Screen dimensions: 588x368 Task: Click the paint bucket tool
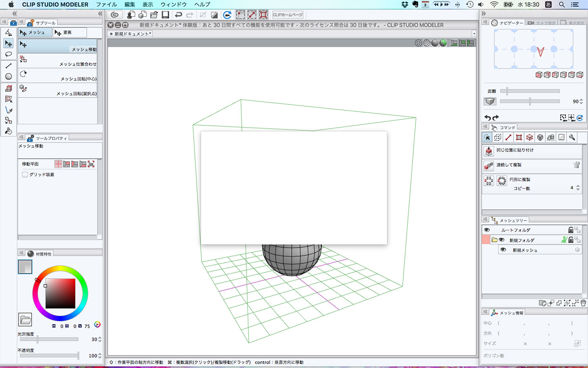tap(8, 131)
